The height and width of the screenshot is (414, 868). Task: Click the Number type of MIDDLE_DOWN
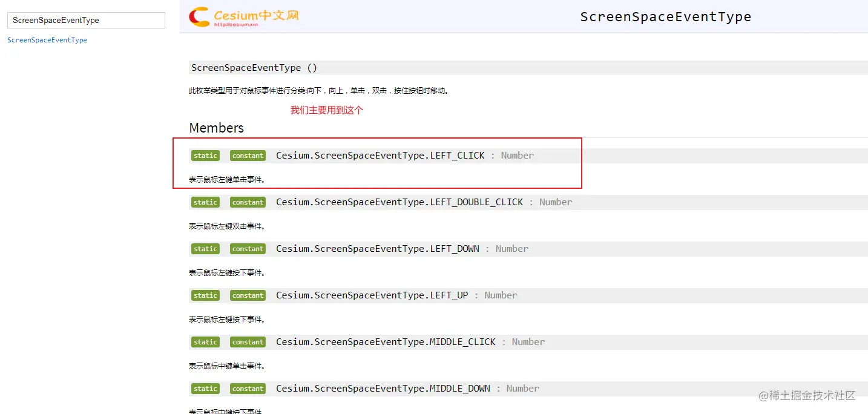[523, 389]
